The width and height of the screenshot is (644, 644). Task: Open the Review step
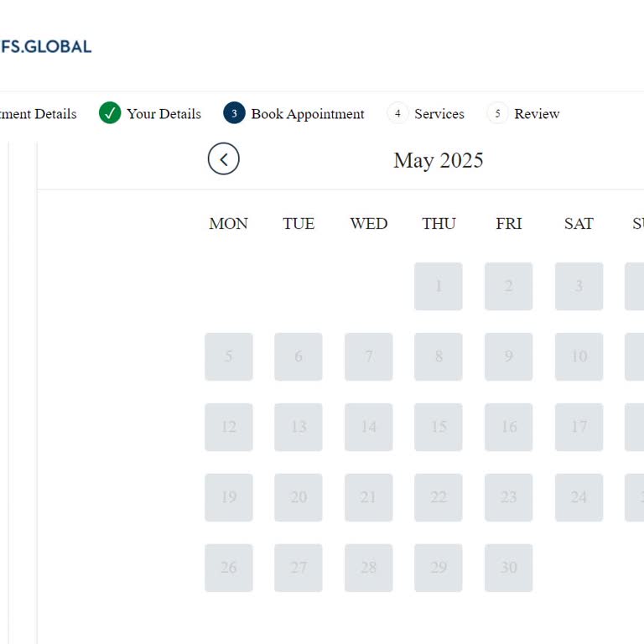(537, 114)
